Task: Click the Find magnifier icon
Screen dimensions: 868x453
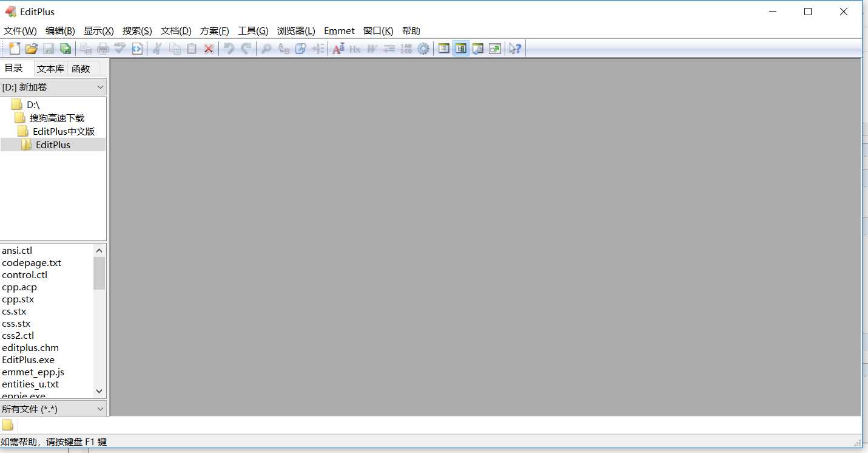Action: click(266, 49)
